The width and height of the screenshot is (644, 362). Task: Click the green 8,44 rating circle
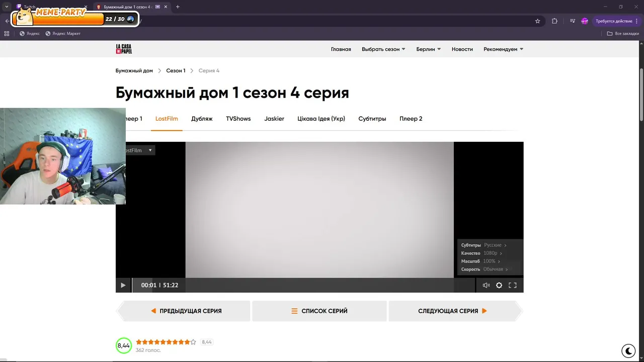coord(124,345)
